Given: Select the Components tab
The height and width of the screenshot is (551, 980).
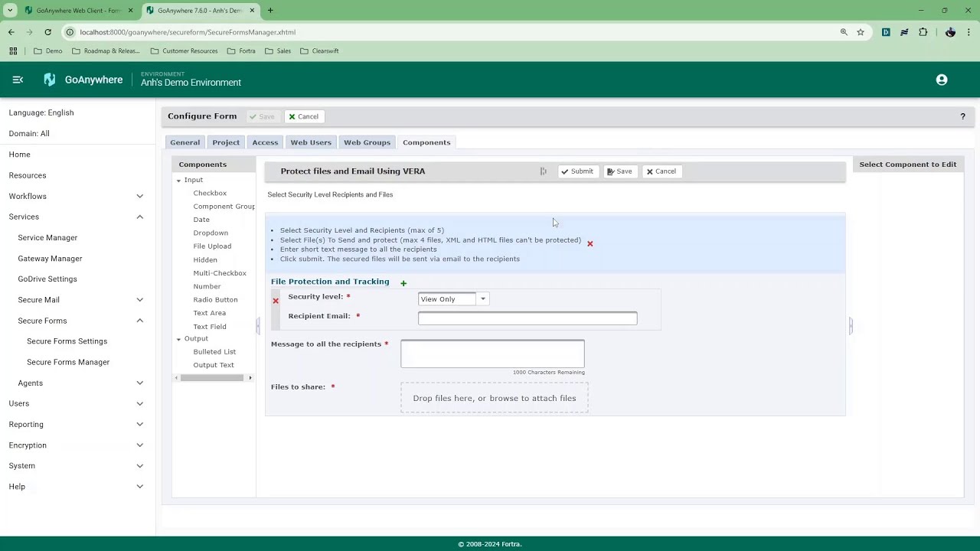Looking at the screenshot, I should 426,142.
